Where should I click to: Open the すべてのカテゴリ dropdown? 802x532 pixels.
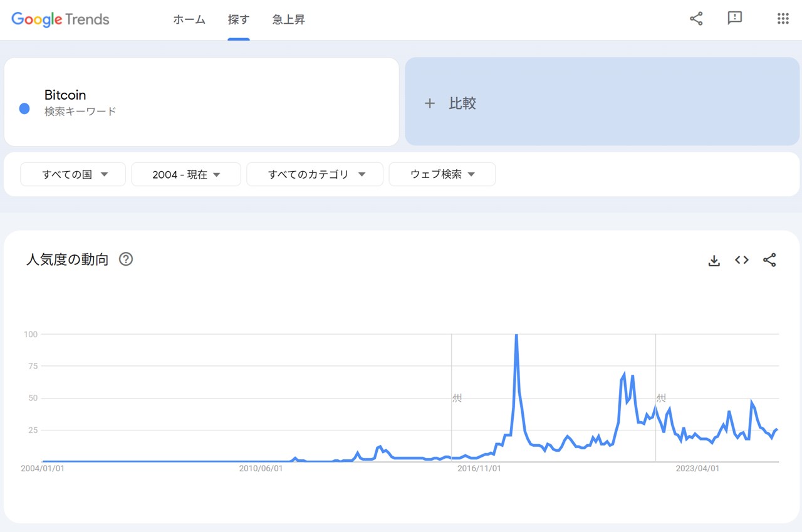(x=315, y=174)
